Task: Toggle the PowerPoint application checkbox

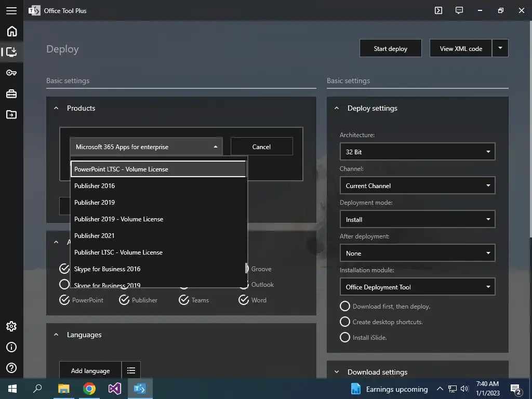Action: coord(64,300)
